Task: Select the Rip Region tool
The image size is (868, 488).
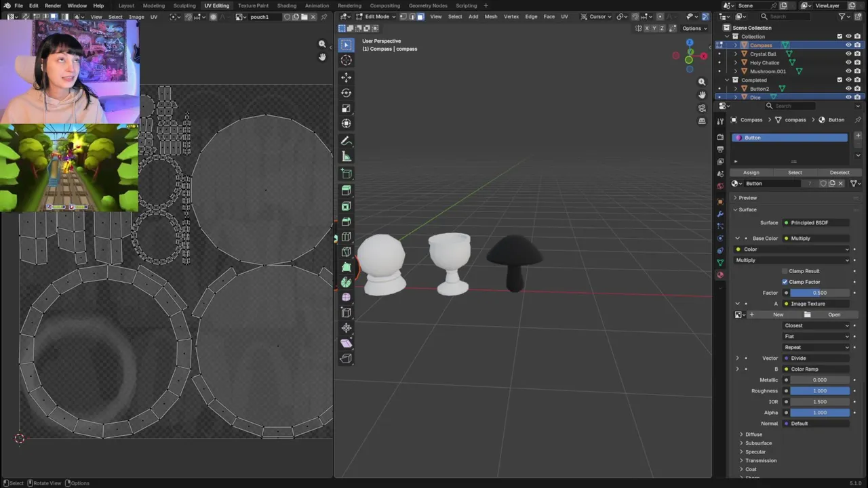Action: point(346,359)
